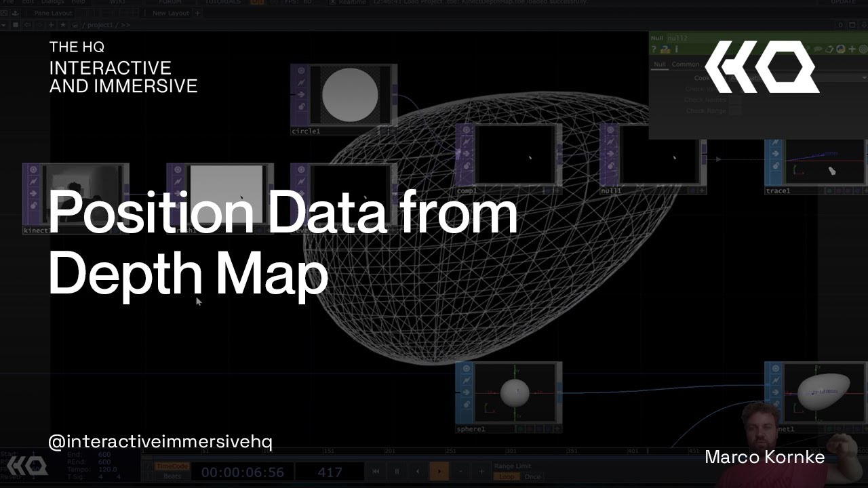Enable the Check Range checkbox

tap(735, 110)
